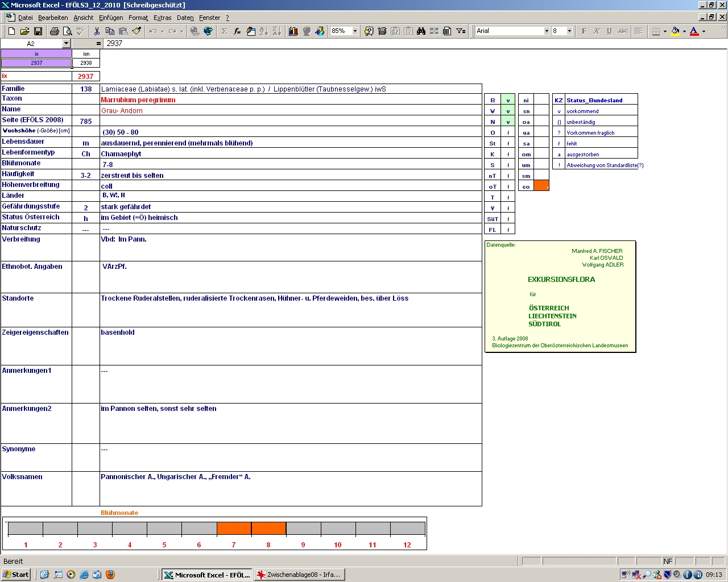
Task: Click the Firefox quick launch icon
Action: pyautogui.click(x=110, y=575)
